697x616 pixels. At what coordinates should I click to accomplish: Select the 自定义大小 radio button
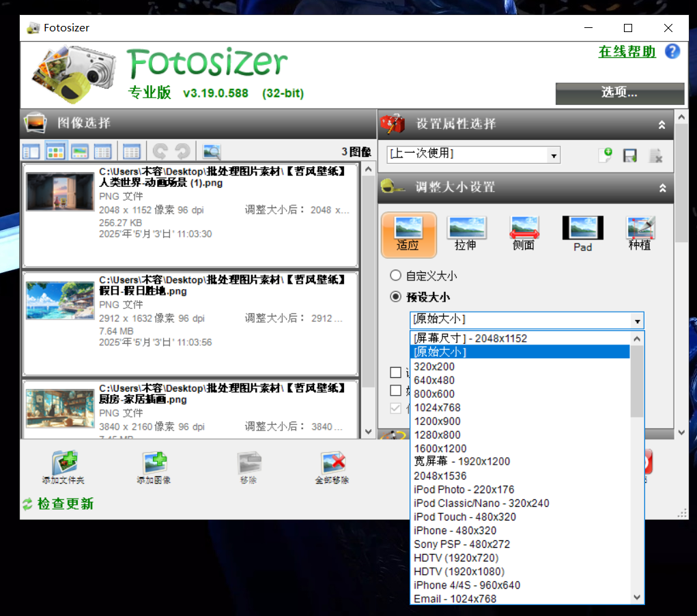(x=396, y=276)
